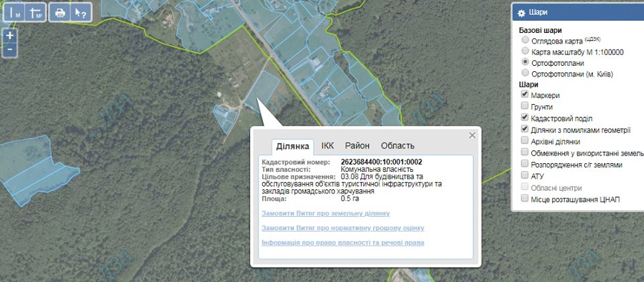
Task: Select the area measurement tool
Action: coord(35,13)
